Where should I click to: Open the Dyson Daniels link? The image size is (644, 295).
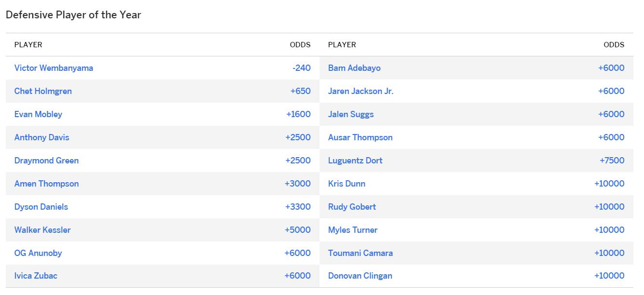41,207
